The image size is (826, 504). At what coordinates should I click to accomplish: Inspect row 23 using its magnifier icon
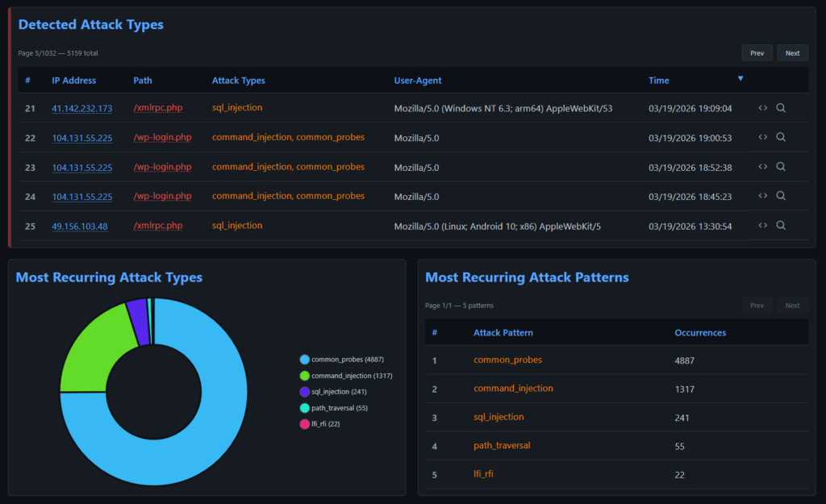click(x=781, y=166)
